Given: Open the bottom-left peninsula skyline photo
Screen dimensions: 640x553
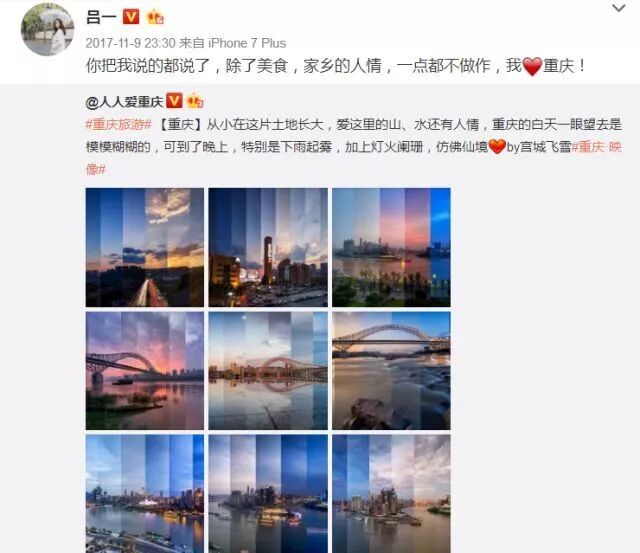Looking at the screenshot, I should [145, 494].
